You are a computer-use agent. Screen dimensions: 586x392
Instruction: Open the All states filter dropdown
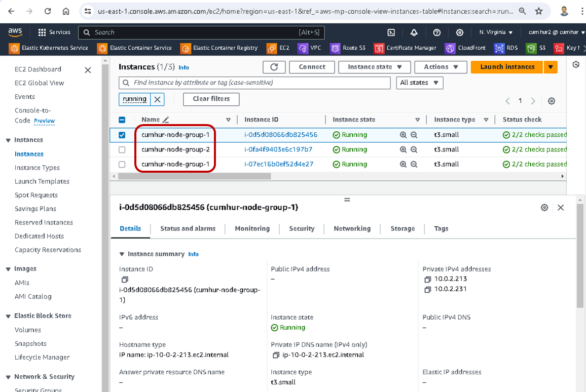point(420,83)
